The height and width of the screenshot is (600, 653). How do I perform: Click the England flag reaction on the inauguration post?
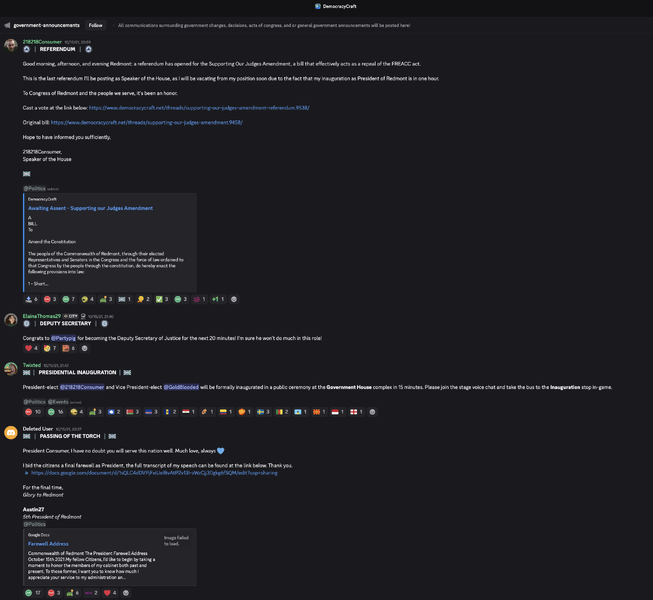click(356, 412)
